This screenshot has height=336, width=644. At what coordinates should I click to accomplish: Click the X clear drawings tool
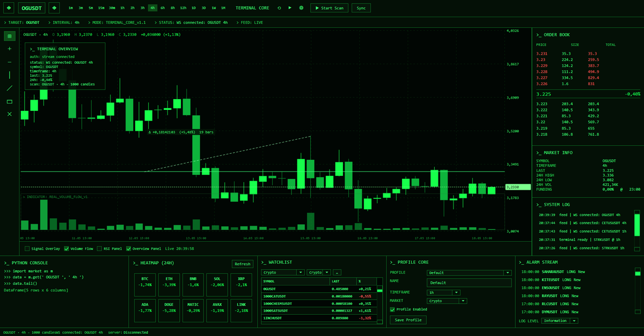pos(9,114)
